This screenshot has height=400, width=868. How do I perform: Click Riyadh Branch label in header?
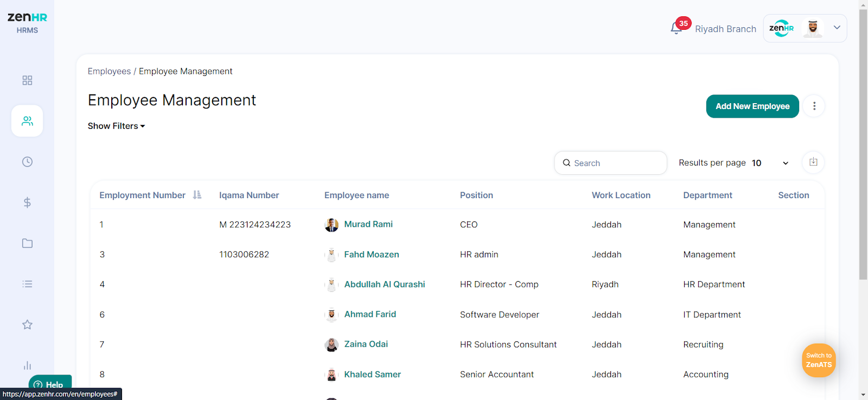[x=725, y=29]
